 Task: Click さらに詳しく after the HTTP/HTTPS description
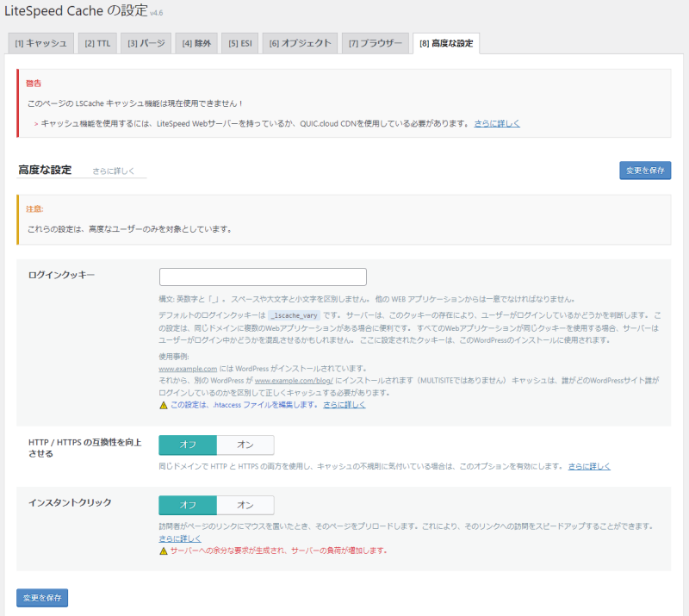coord(589,466)
